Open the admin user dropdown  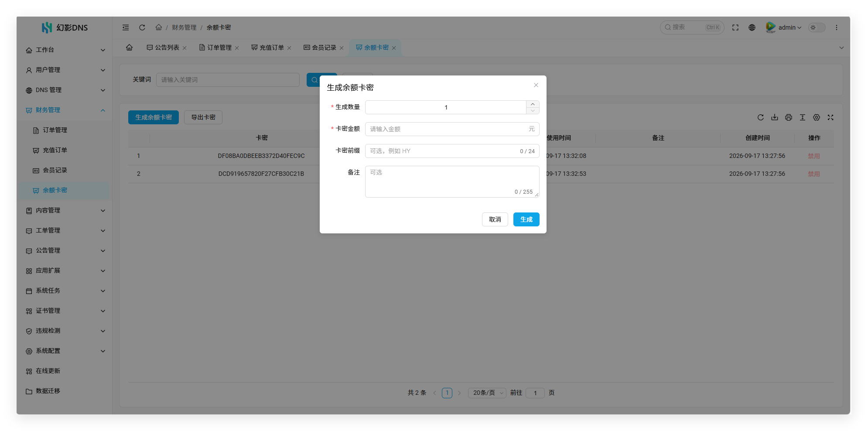pyautogui.click(x=784, y=27)
